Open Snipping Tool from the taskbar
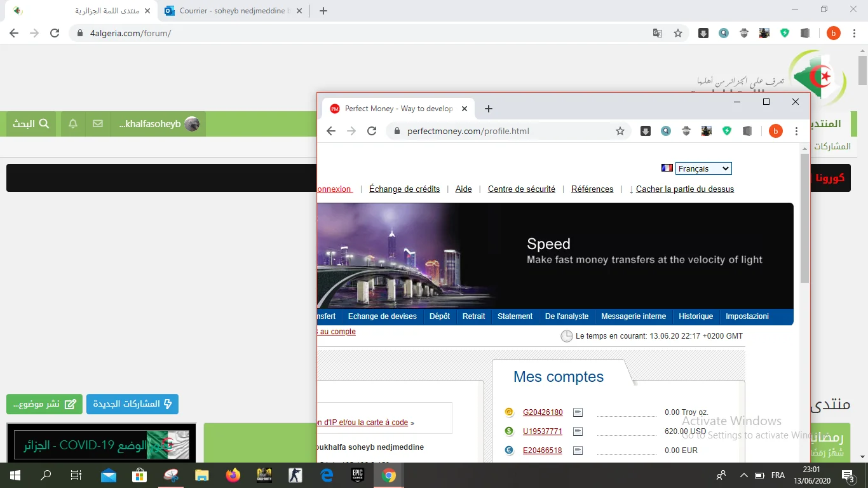 point(171,475)
